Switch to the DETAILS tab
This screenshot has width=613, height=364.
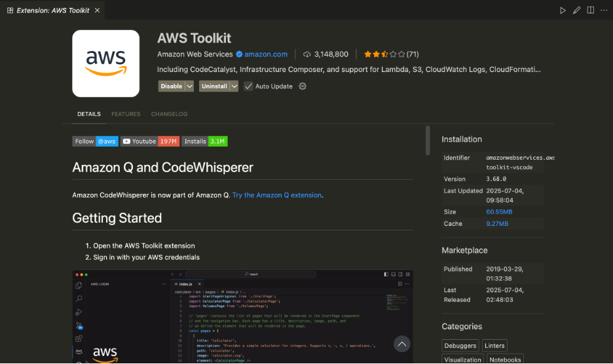tap(89, 114)
